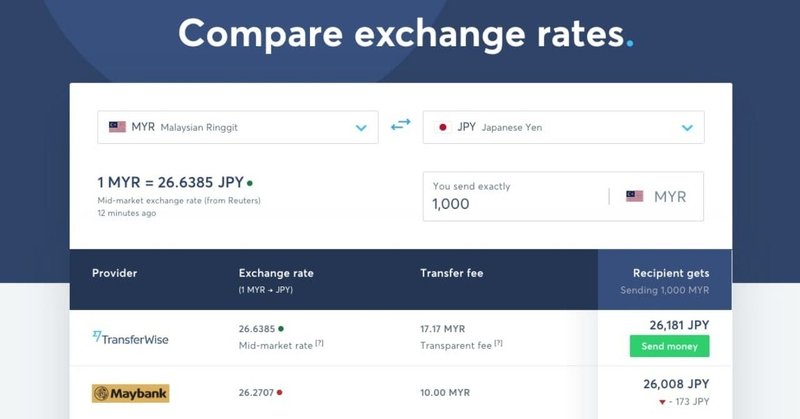Click the Maybank logo
The width and height of the screenshot is (800, 419).
coord(131,393)
